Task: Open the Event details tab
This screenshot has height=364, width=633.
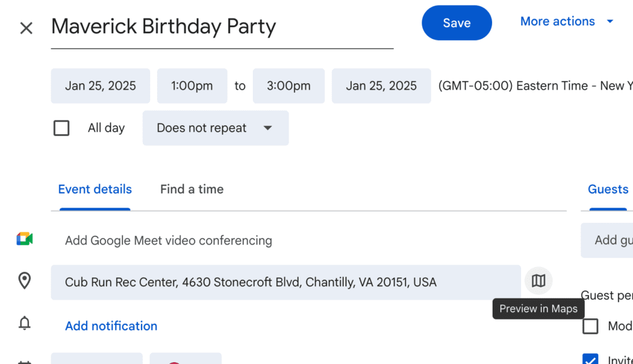Action: (x=95, y=189)
